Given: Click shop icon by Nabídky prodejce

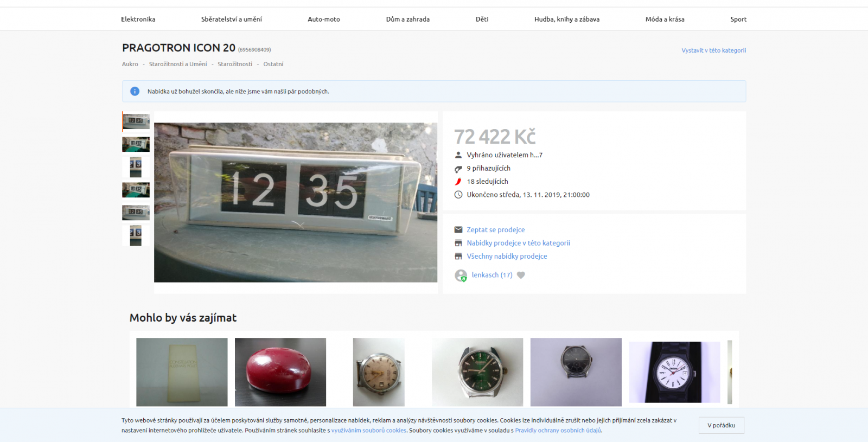Looking at the screenshot, I should 458,243.
